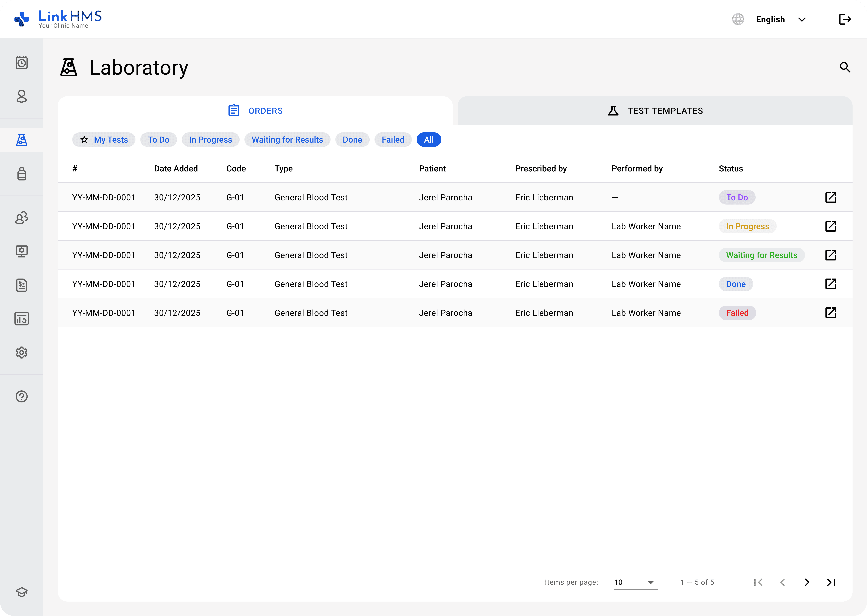Open the order with Failed status
867x616 pixels.
[831, 313]
